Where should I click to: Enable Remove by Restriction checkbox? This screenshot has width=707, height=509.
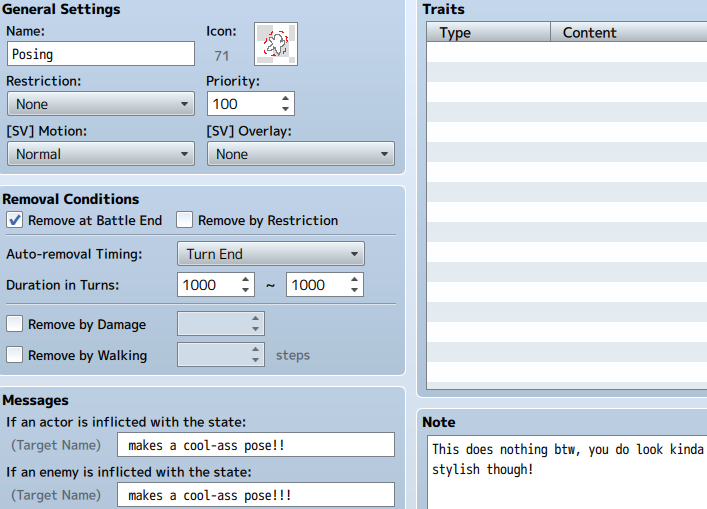(185, 220)
